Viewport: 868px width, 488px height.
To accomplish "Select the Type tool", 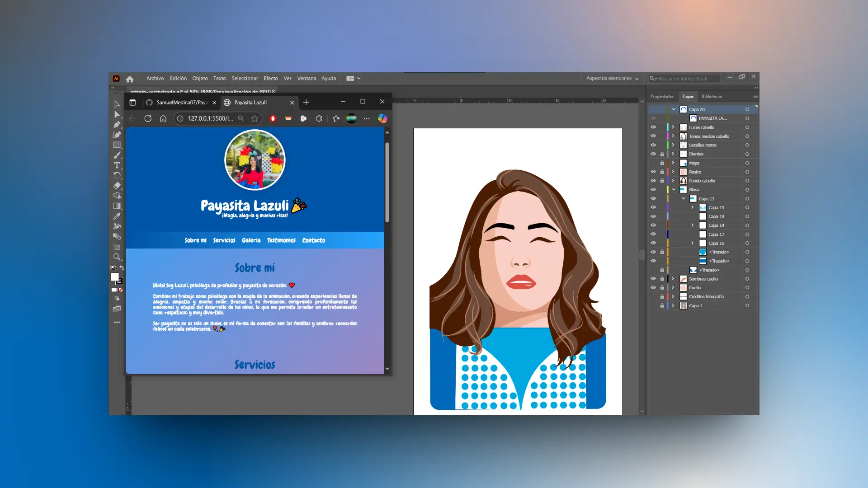I will click(x=117, y=165).
